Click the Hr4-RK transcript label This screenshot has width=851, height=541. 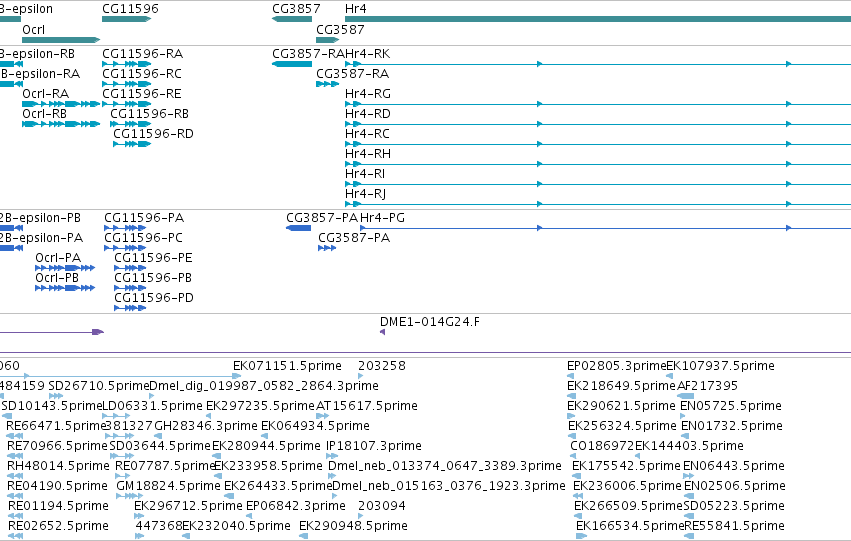[367, 54]
